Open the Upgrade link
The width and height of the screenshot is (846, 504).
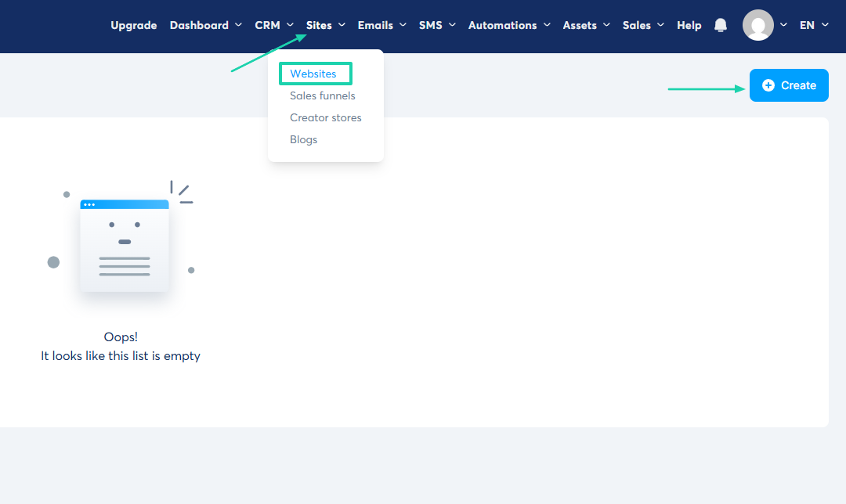tap(134, 25)
